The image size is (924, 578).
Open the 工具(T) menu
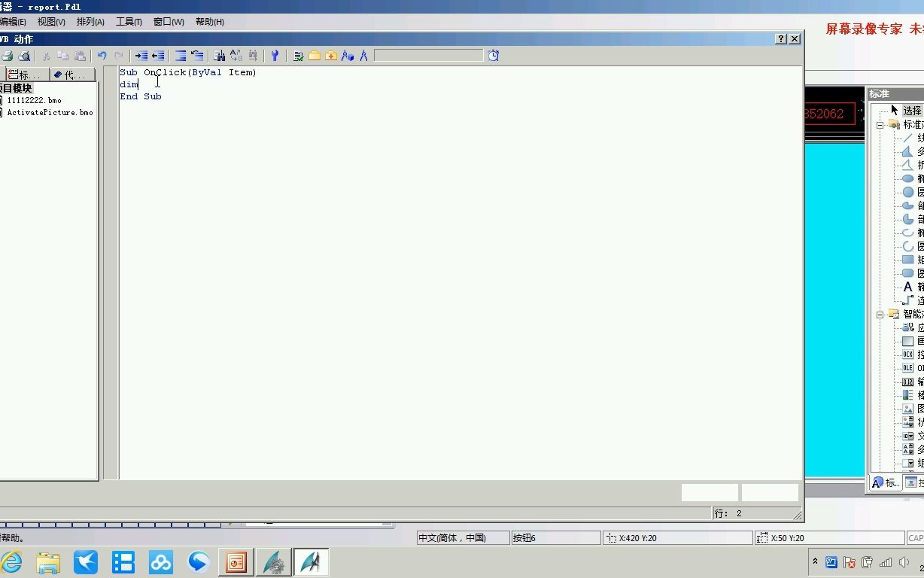point(128,22)
